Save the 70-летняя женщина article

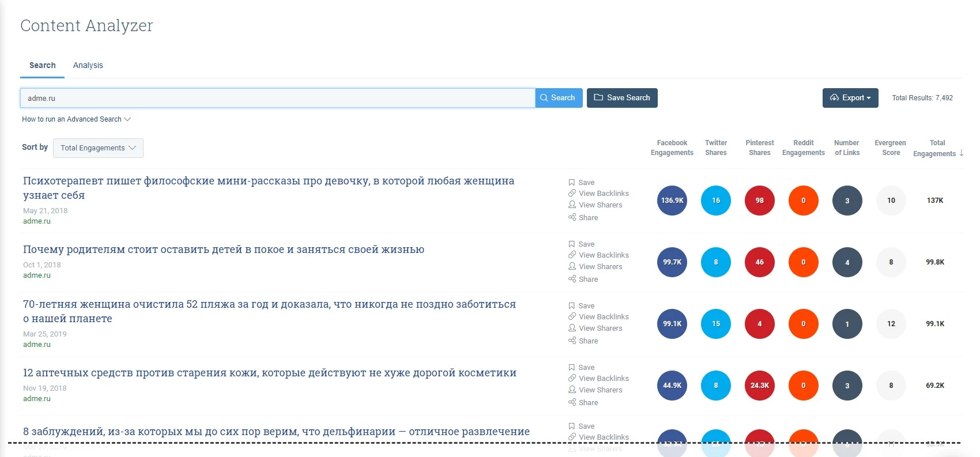582,305
